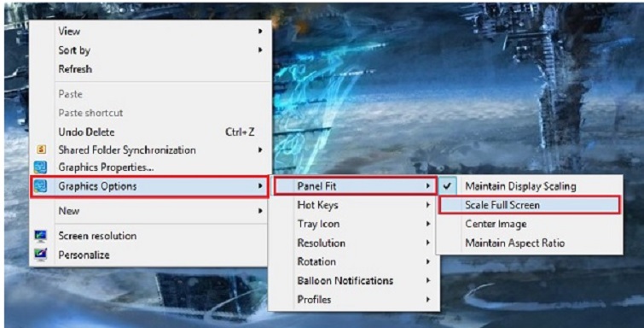
Task: Open the Tray Icon submenu
Action: tap(354, 224)
